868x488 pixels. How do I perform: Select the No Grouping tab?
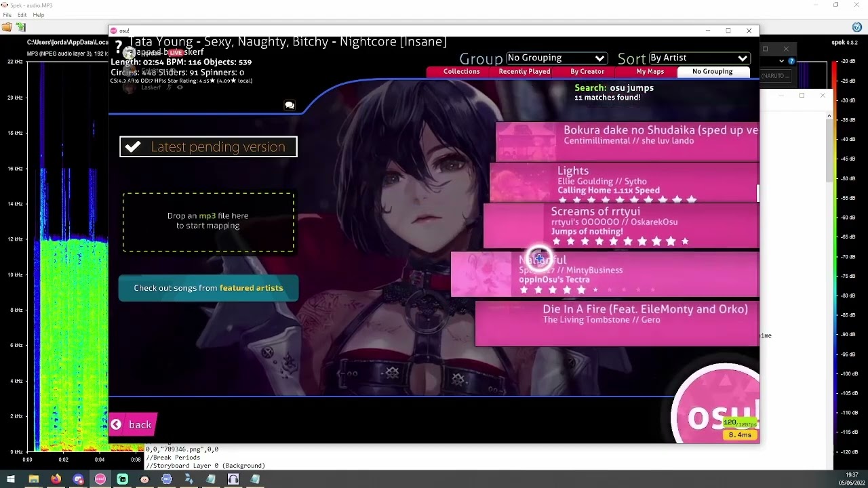click(x=712, y=72)
